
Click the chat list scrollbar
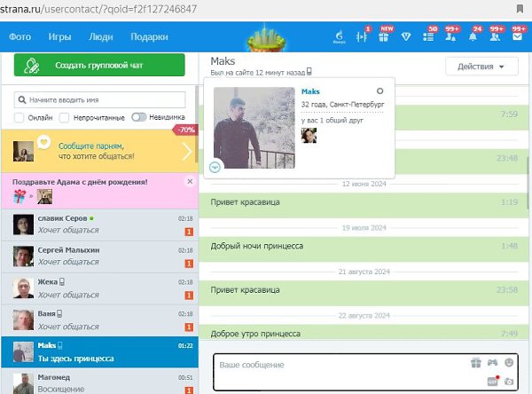click(x=197, y=123)
